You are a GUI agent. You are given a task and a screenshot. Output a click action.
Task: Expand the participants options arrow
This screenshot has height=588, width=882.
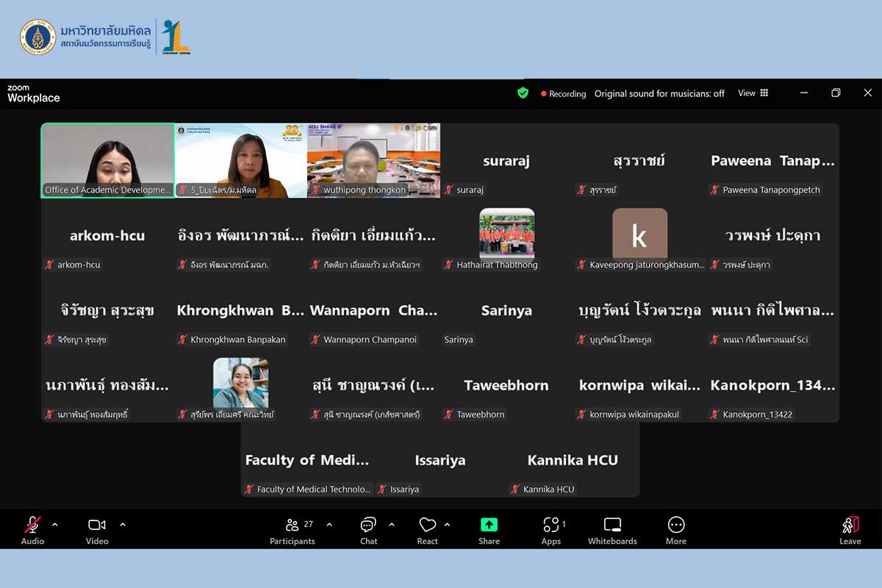pos(329,525)
